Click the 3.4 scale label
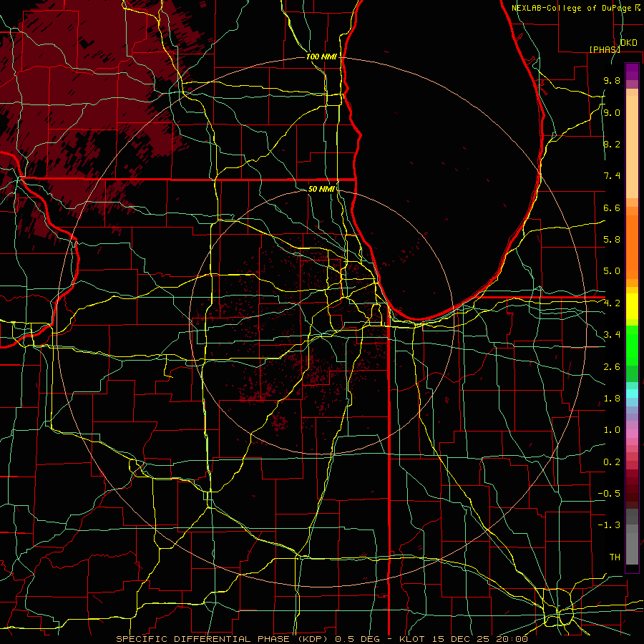This screenshot has height=644, width=644. (x=612, y=335)
